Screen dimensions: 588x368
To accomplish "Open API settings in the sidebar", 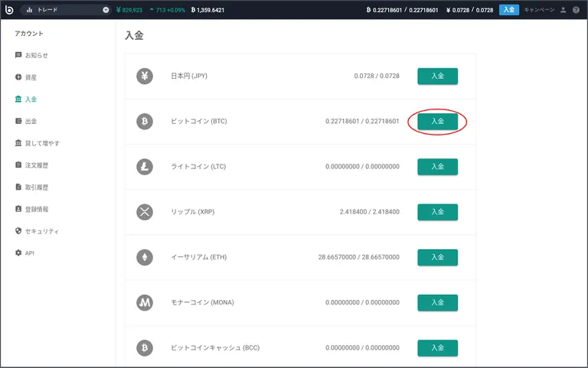I will pos(24,253).
